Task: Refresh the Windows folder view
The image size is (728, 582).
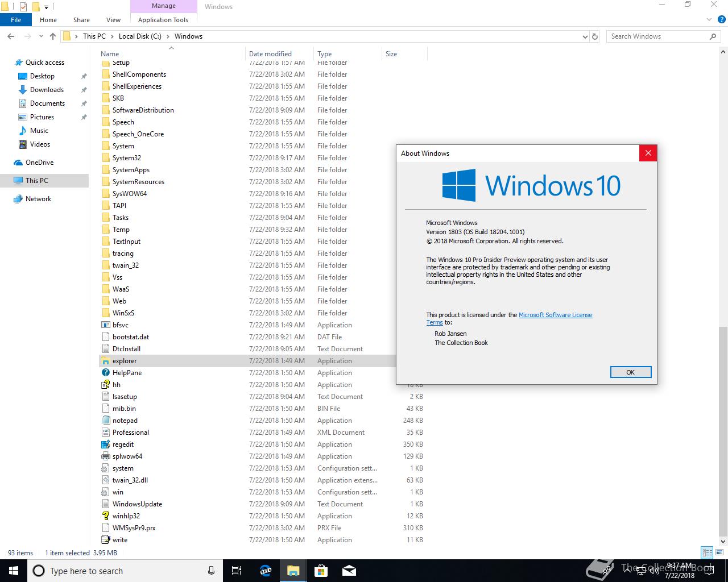Action: tap(595, 36)
